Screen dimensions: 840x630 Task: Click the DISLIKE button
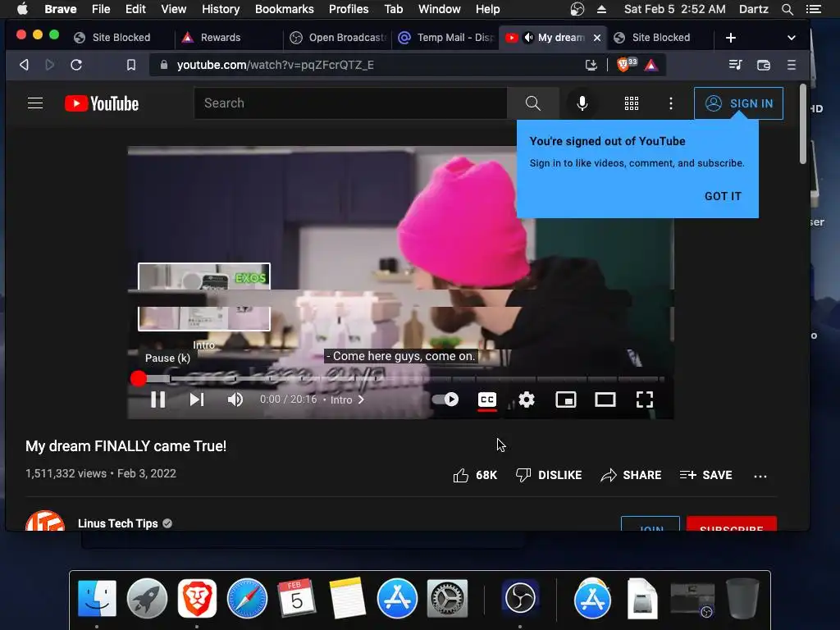coord(549,475)
